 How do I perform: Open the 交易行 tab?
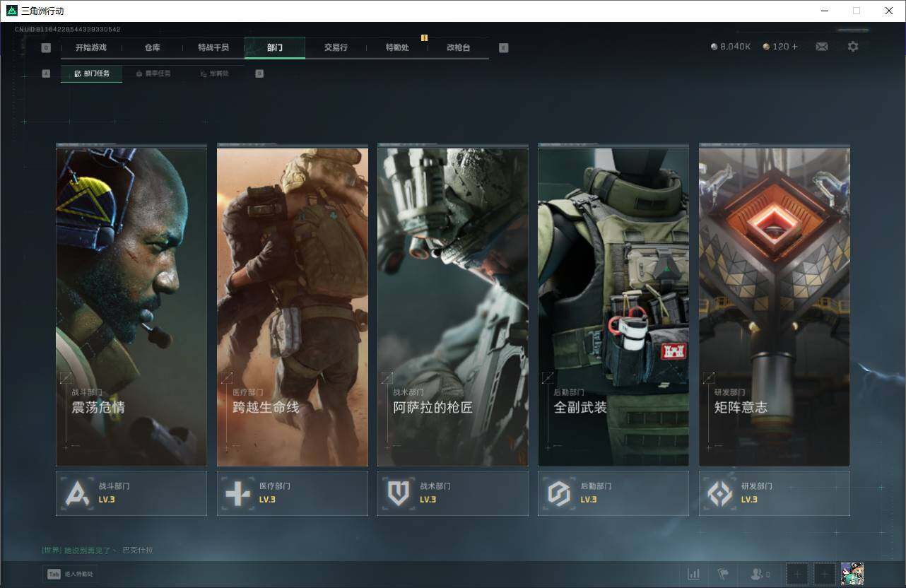(336, 47)
